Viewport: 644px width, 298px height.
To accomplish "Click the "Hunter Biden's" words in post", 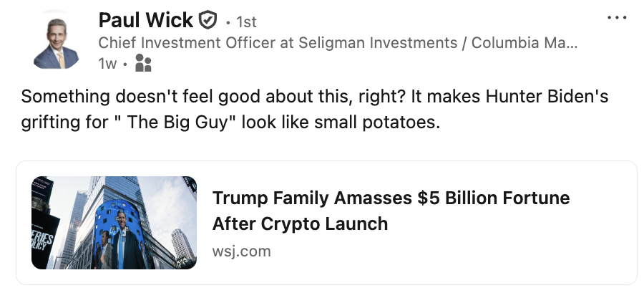I will (547, 97).
